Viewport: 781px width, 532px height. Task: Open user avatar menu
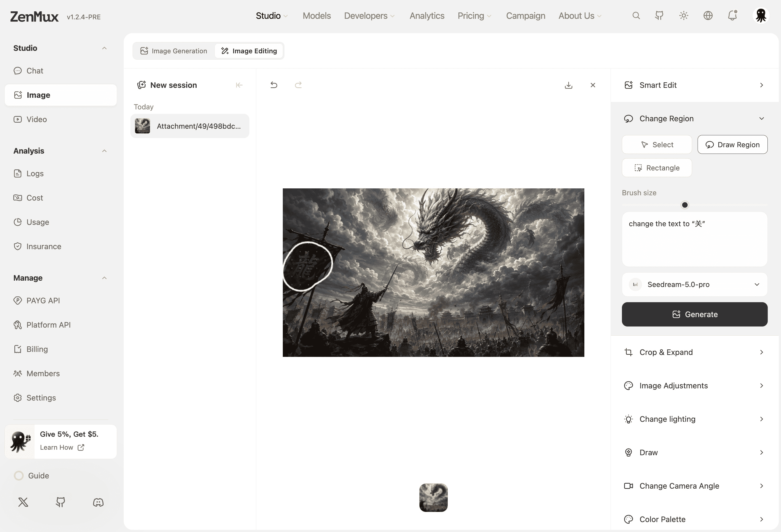(x=761, y=15)
